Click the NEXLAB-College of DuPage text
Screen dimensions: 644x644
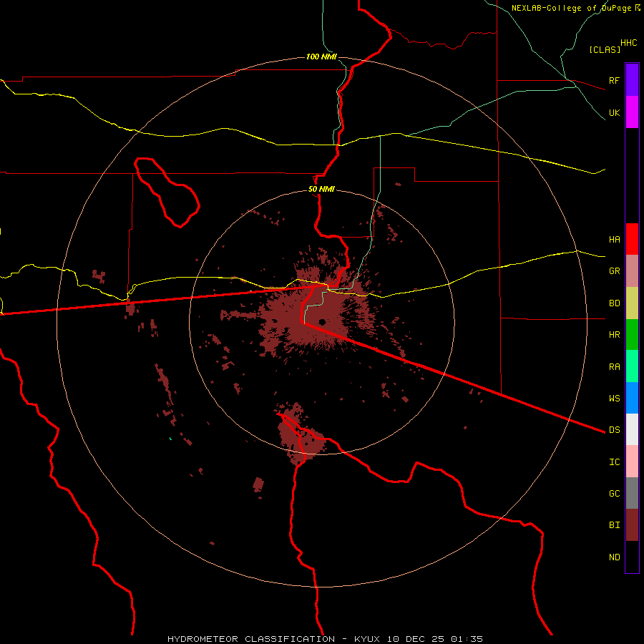coord(571,8)
